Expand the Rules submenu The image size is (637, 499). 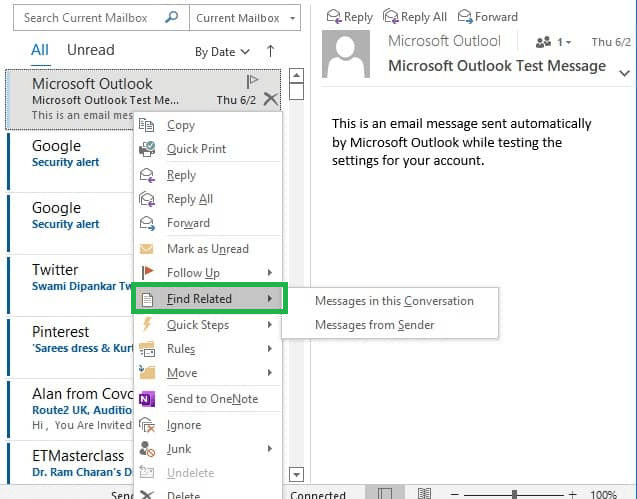270,349
